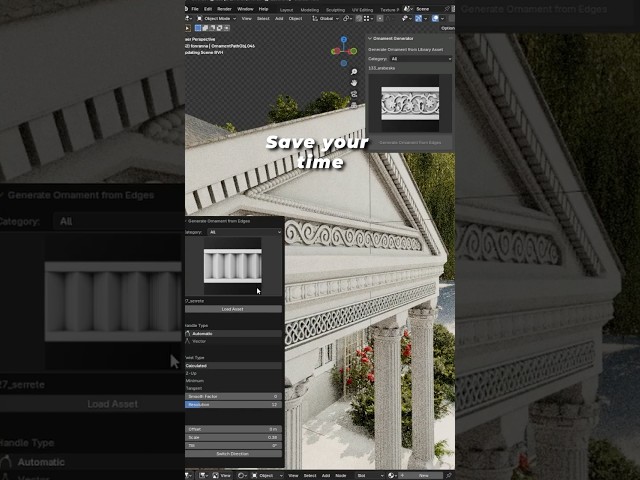Select the Z-Up twist type
Image resolution: width=640 pixels, height=480 pixels.
pos(233,373)
